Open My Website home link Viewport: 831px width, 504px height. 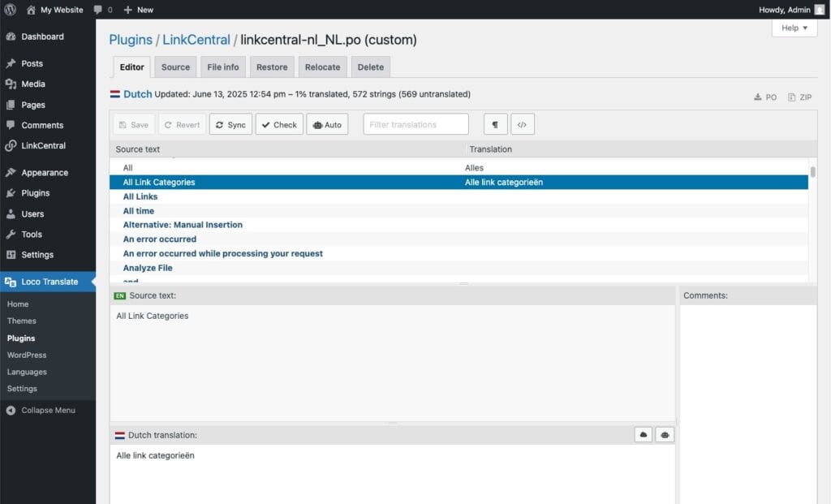click(x=55, y=10)
